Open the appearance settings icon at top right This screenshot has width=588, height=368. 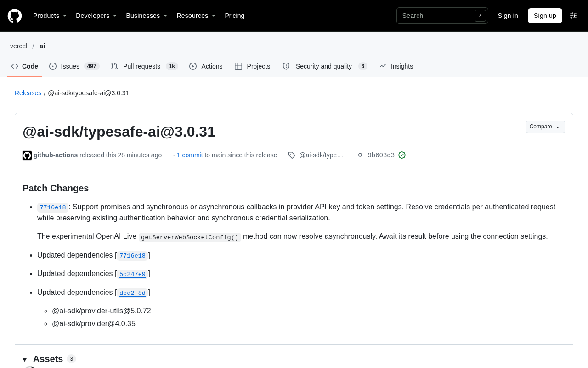pyautogui.click(x=573, y=16)
